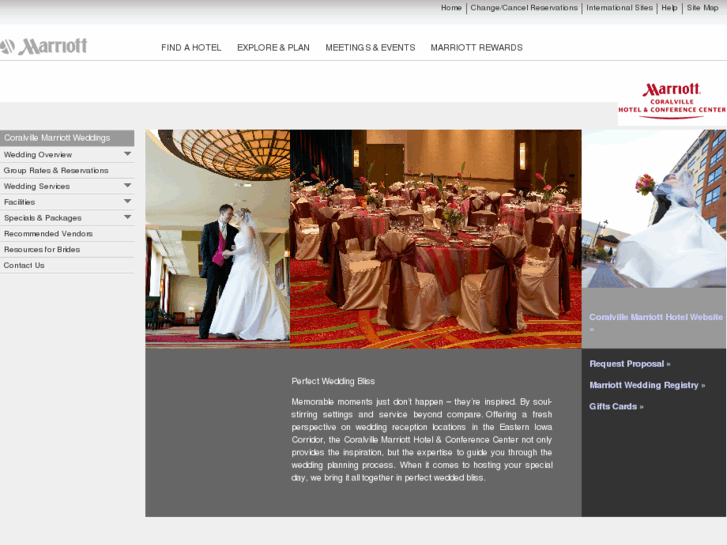Open the Specials & Packages sidebar item

43,218
